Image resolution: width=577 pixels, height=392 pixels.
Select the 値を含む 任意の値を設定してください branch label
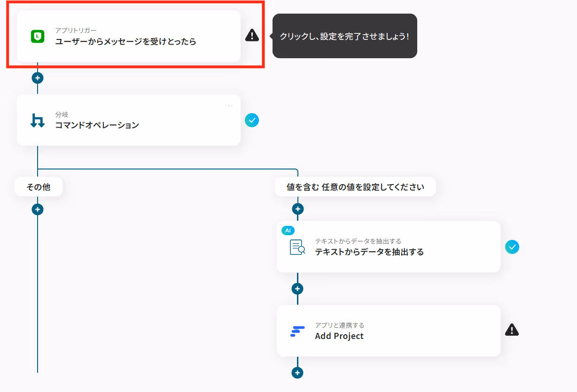pos(355,187)
